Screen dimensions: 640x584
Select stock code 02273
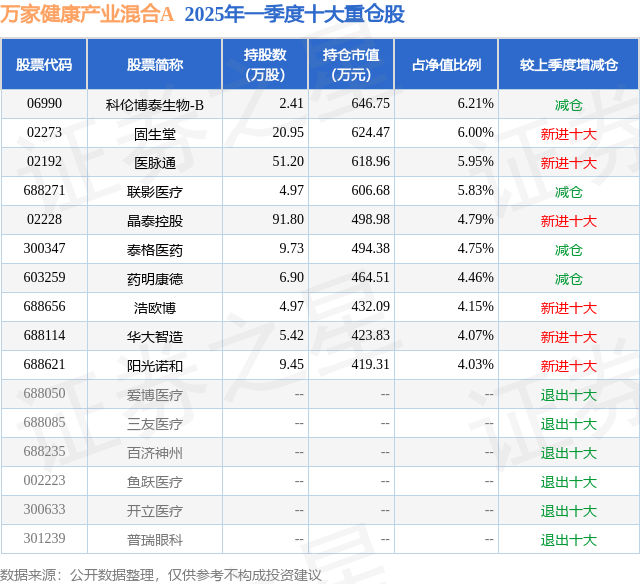(x=44, y=133)
